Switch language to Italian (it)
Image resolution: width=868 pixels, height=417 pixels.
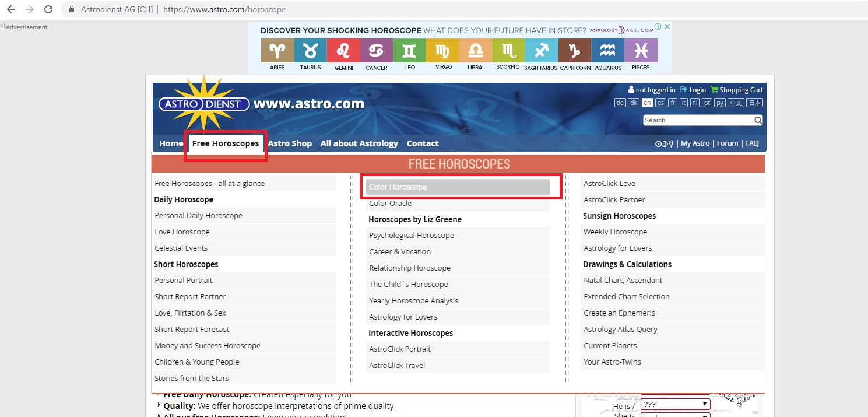[x=684, y=103]
